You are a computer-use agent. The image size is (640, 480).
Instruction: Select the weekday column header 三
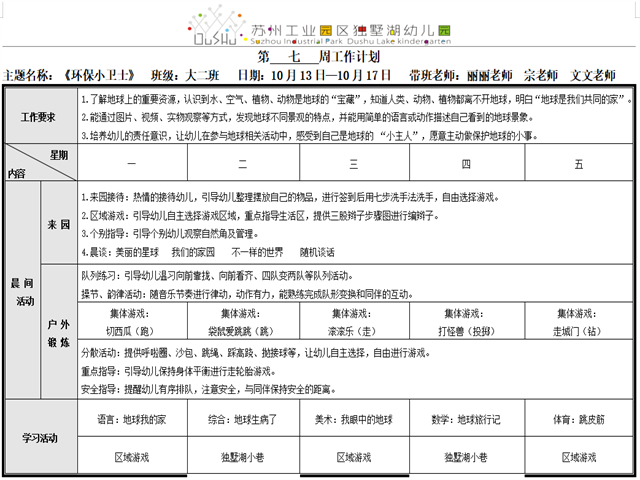(x=353, y=162)
